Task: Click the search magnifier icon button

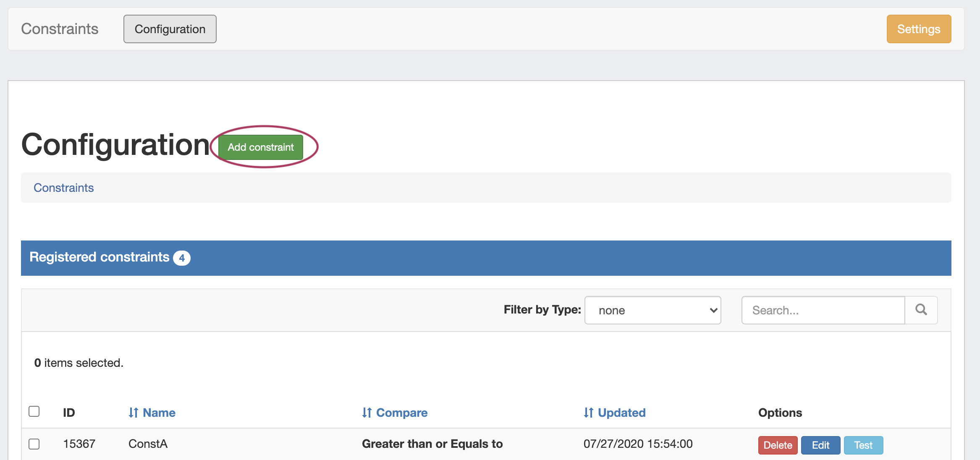Action: (x=921, y=310)
